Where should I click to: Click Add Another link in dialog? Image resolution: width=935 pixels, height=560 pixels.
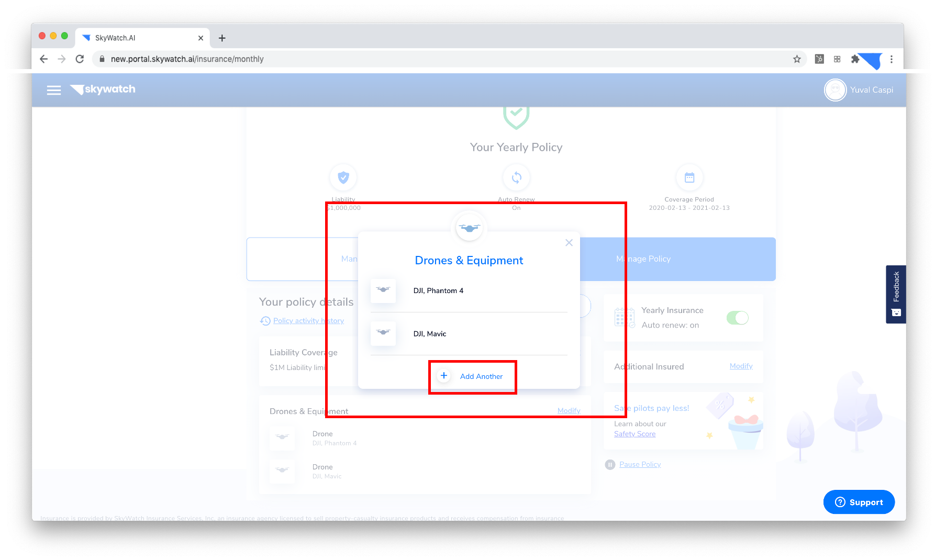point(481,376)
